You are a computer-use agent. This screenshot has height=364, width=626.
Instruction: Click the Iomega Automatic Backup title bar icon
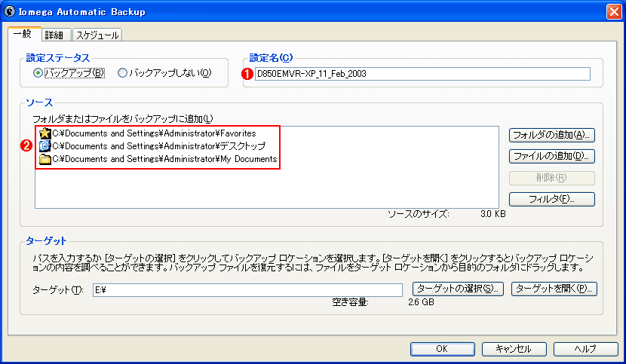click(9, 11)
